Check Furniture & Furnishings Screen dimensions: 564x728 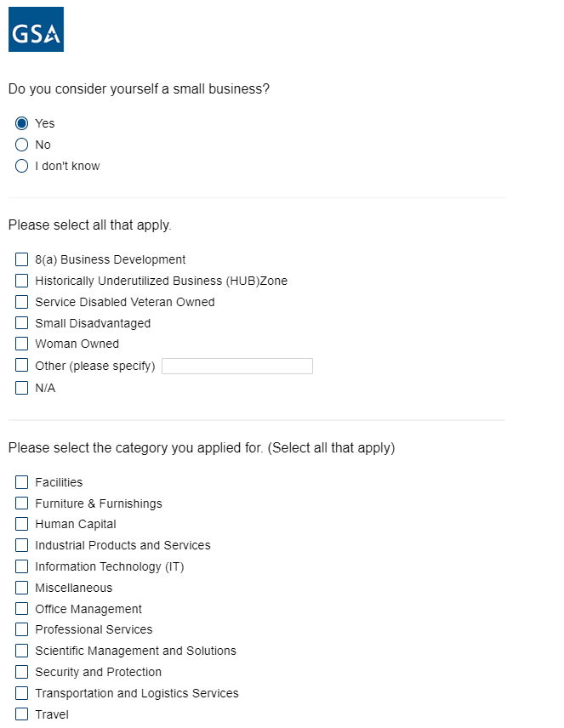[22, 503]
